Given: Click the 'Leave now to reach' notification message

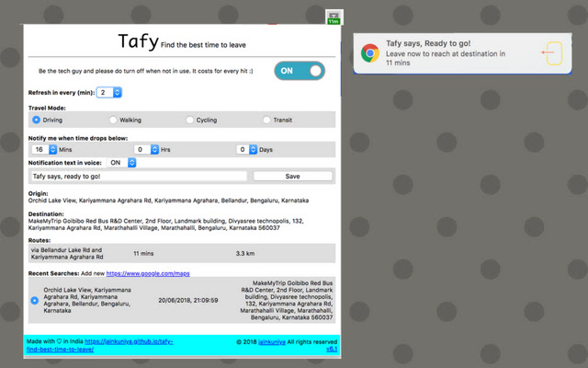Looking at the screenshot, I should (x=446, y=58).
